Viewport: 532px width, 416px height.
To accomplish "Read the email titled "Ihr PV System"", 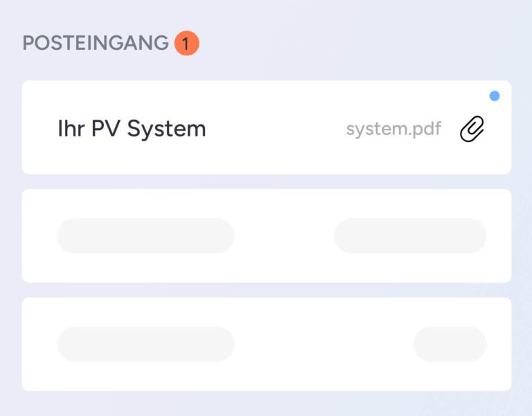I will [x=132, y=129].
